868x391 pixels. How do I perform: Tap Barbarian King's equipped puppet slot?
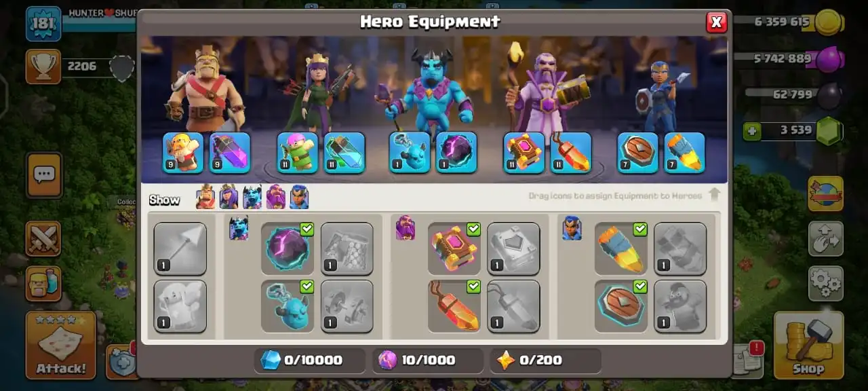(183, 153)
